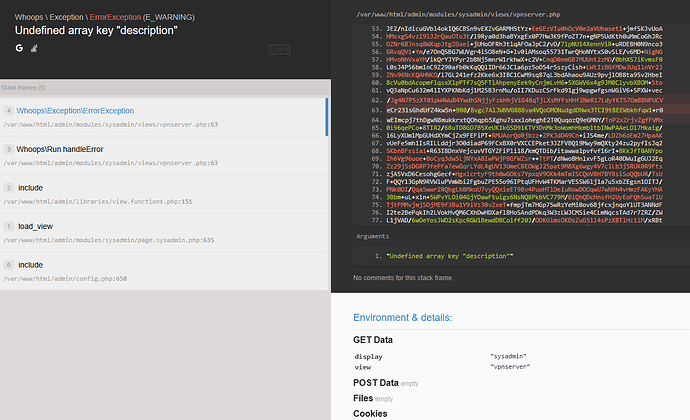The height and width of the screenshot is (420, 690).
Task: Click the error message title text
Action: coord(96,30)
